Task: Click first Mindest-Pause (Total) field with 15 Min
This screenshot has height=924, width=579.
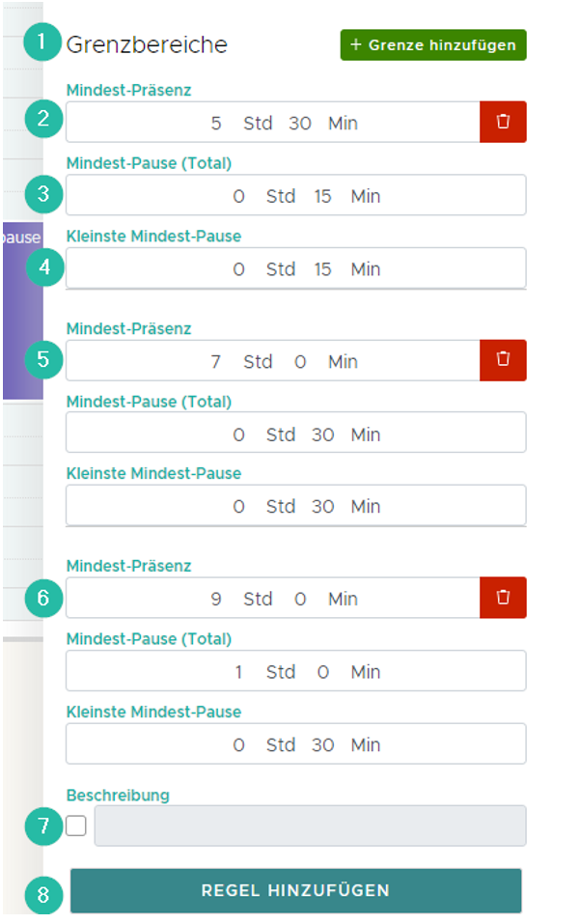Action: [x=295, y=195]
